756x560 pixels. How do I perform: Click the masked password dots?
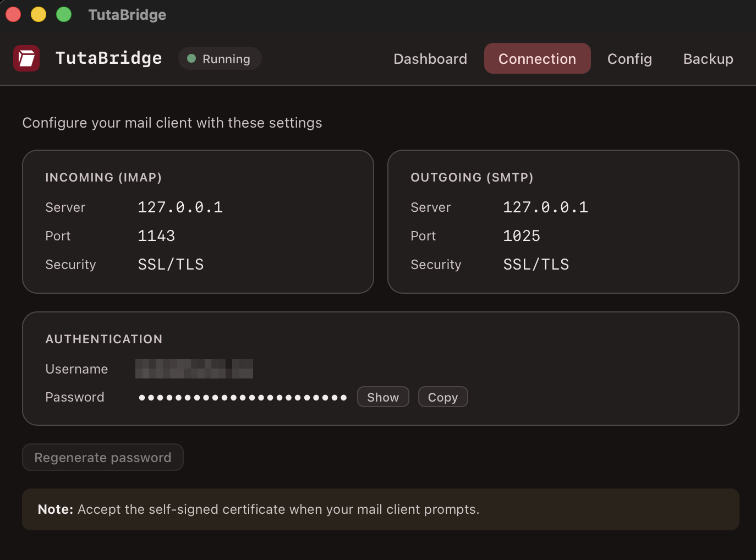coord(243,397)
